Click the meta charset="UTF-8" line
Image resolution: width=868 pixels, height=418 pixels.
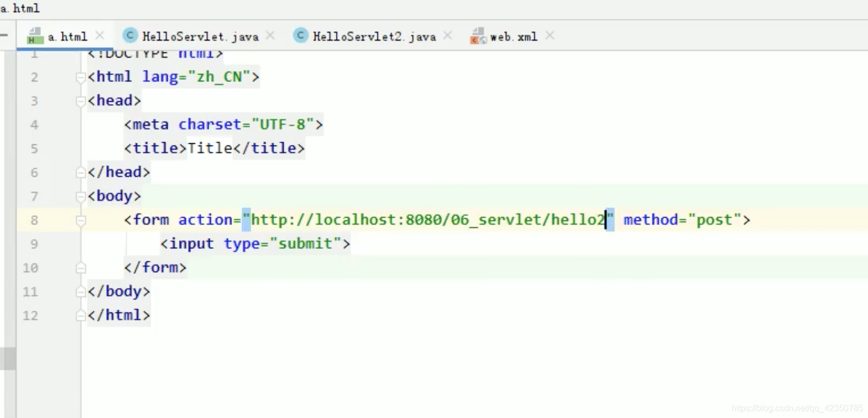pyautogui.click(x=223, y=124)
